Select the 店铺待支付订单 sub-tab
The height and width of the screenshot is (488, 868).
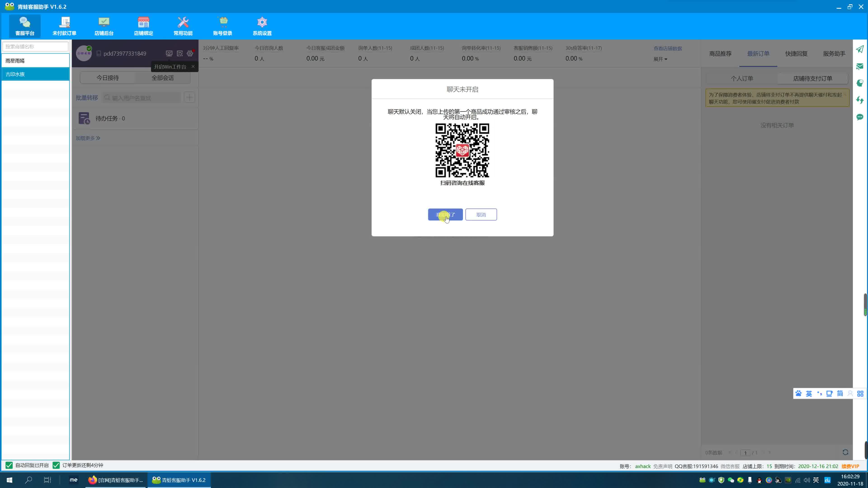[812, 78]
